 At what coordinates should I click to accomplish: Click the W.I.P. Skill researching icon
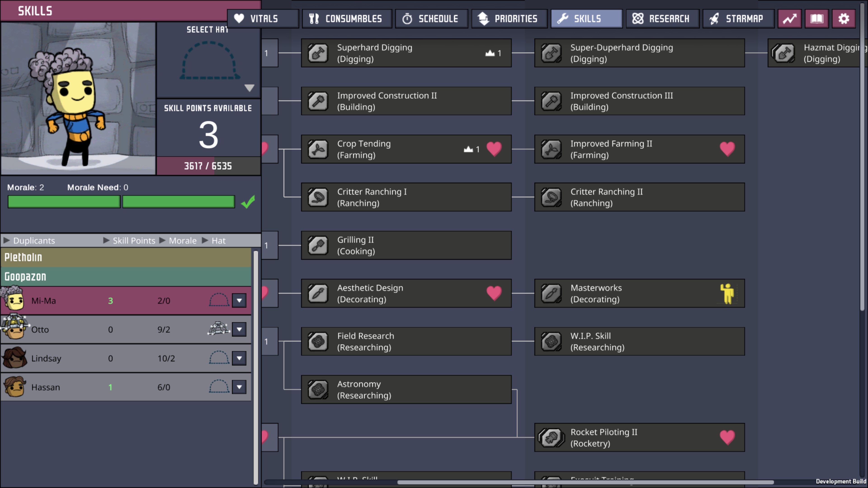click(x=551, y=342)
